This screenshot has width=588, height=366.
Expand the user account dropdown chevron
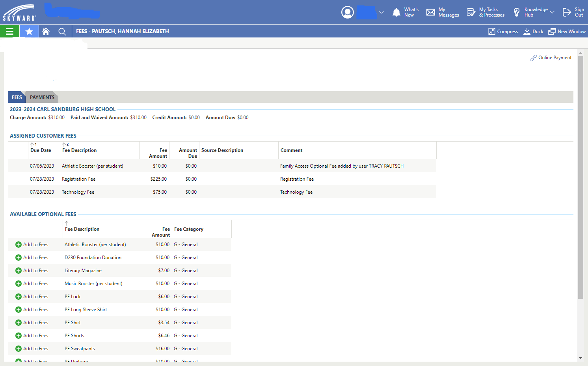tap(381, 12)
